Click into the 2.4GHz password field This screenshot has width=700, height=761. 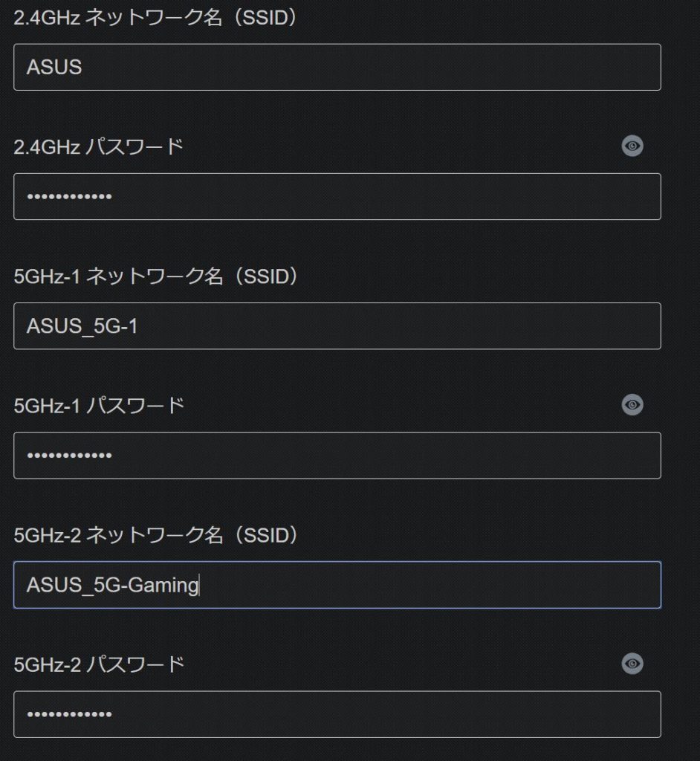(x=337, y=196)
